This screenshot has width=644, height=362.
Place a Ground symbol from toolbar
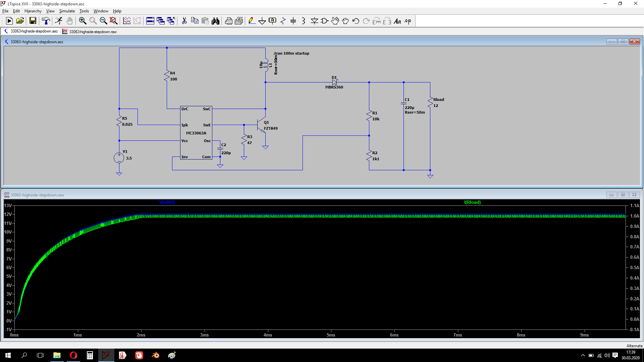pos(262,21)
